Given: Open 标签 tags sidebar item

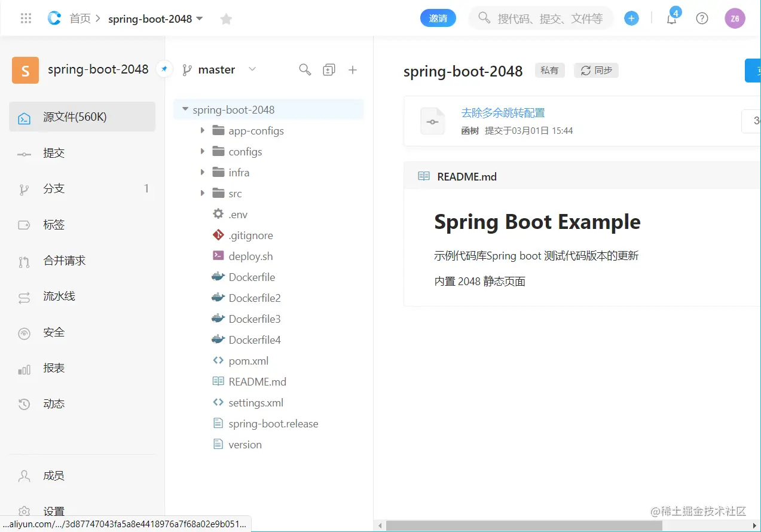Looking at the screenshot, I should coord(82,225).
